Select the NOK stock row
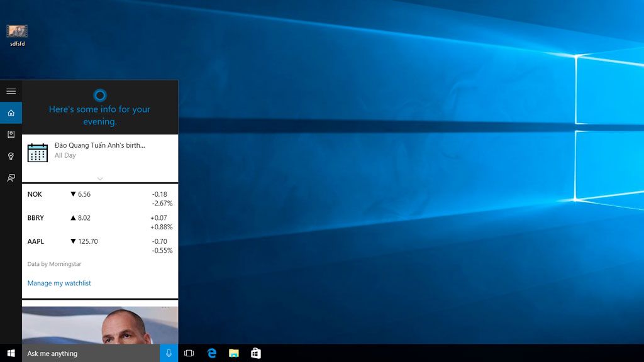The image size is (644, 362). click(x=99, y=199)
